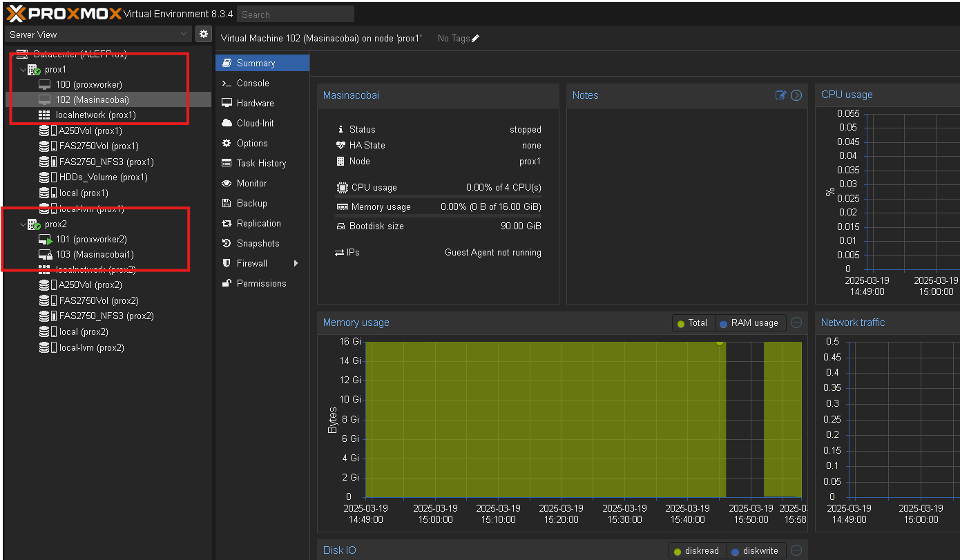The height and width of the screenshot is (560, 960).
Task: Click the A250Vol (prox1) storage icon
Action: (48, 131)
